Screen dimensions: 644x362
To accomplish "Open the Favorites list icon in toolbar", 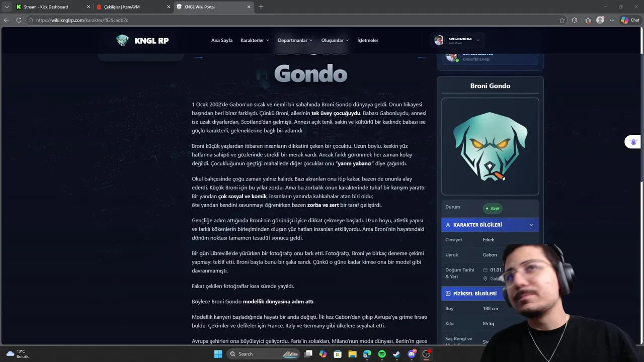I will [x=588, y=20].
